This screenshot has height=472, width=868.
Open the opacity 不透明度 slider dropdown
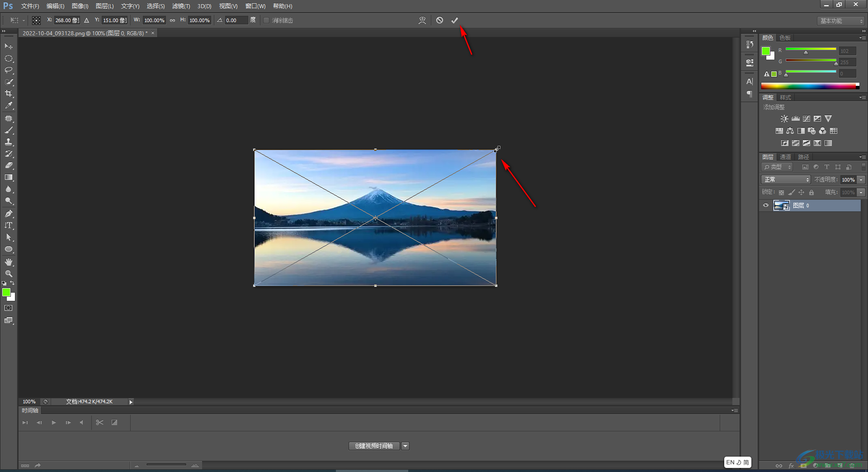click(861, 180)
